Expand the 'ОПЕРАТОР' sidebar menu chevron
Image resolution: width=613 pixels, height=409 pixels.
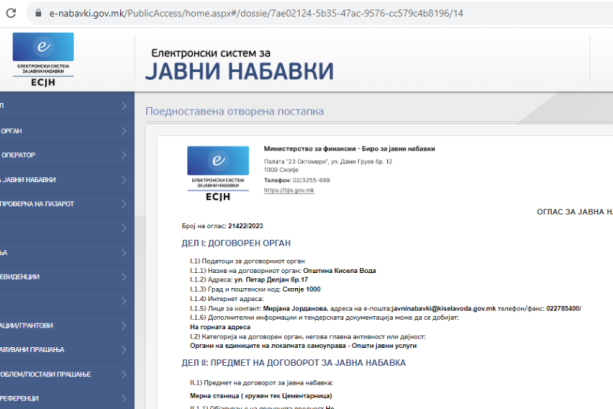coord(123,154)
